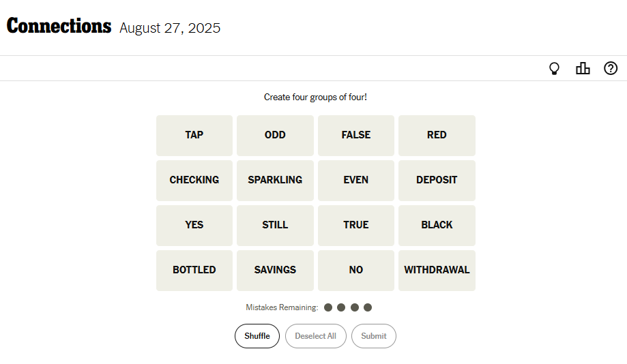This screenshot has height=364, width=627.
Task: Select the BLACK word tile
Action: click(x=437, y=225)
